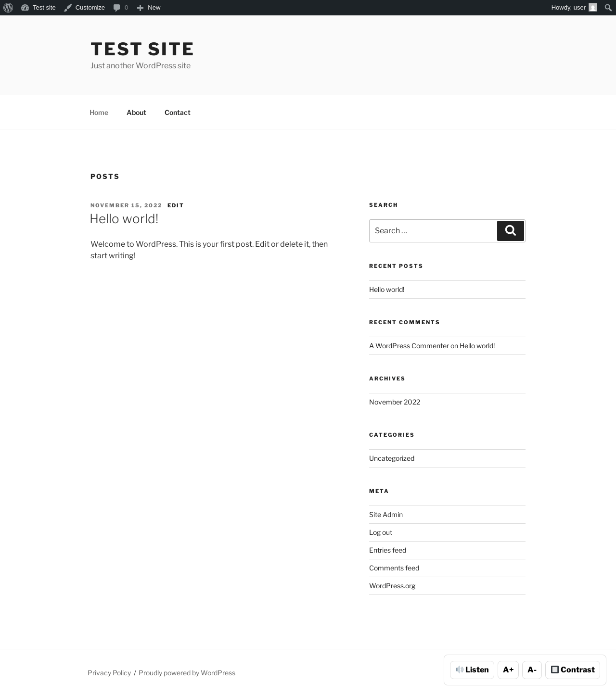The width and height of the screenshot is (616, 695).
Task: Select Home in the navigation menu
Action: [x=99, y=113]
